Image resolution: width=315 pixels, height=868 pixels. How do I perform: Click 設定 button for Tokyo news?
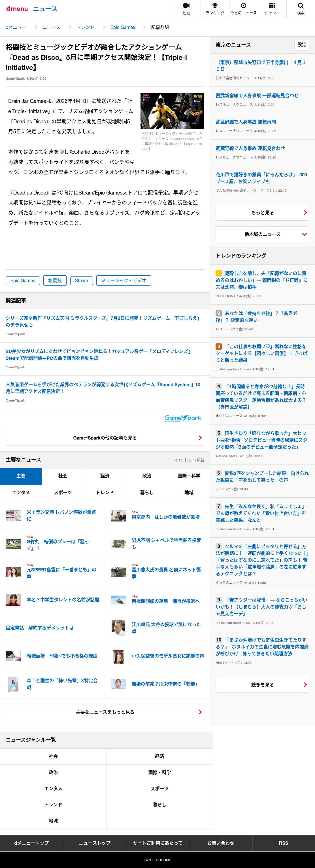pos(301,45)
